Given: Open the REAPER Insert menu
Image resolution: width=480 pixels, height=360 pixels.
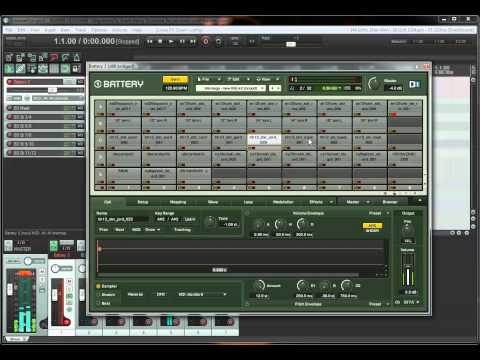Looking at the screenshot, I should pyautogui.click(x=50, y=30).
